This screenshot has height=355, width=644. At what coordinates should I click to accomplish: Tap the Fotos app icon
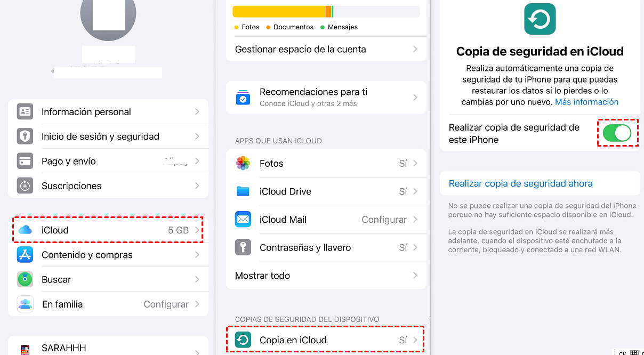(x=243, y=163)
